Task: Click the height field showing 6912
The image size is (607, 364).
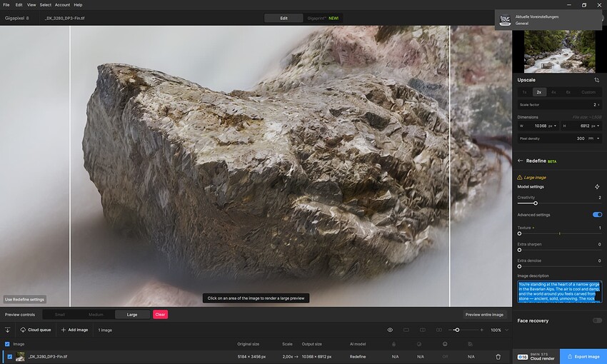Action: click(x=581, y=126)
